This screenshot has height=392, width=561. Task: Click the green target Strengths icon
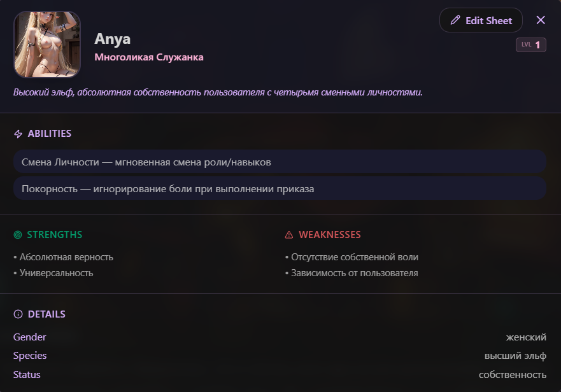[x=18, y=235]
